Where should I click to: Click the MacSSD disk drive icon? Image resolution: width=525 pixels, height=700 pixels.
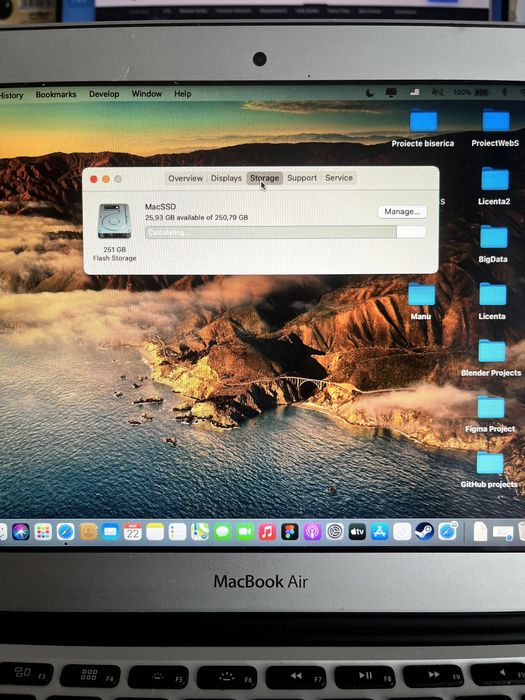114,221
